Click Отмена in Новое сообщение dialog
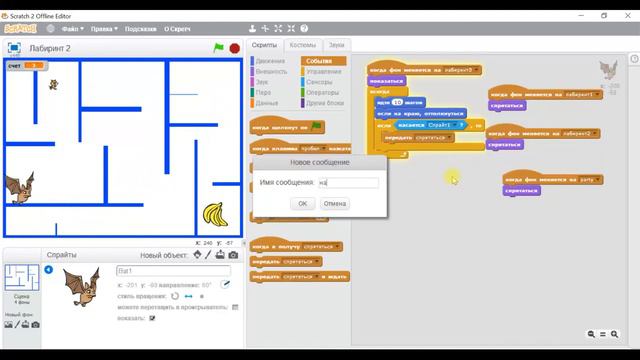Image resolution: width=640 pixels, height=360 pixels. click(x=335, y=203)
